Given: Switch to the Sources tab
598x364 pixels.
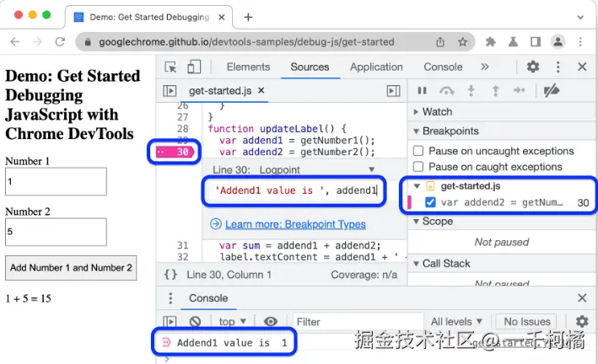Looking at the screenshot, I should 310,67.
